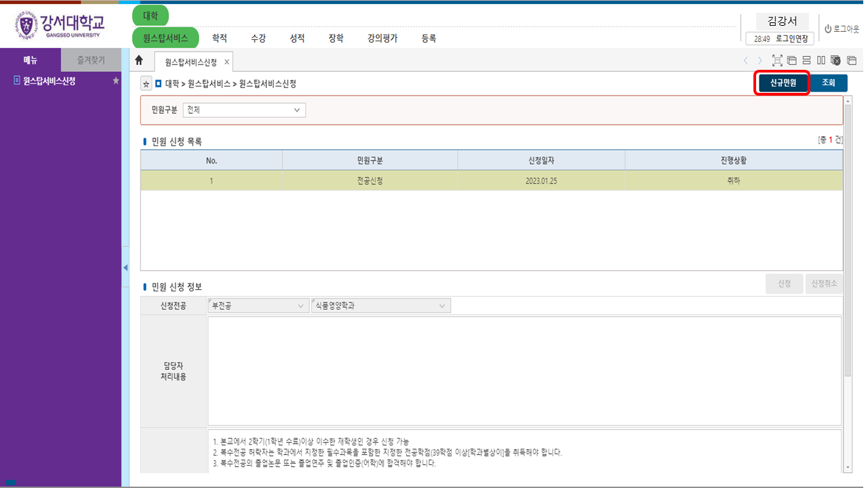Sort by the 신청일자 column header
The image size is (868, 488).
(541, 161)
